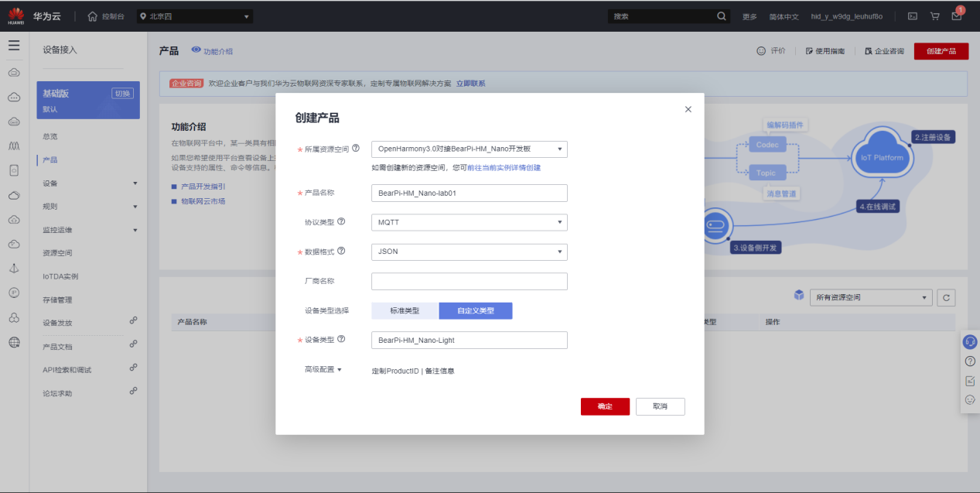The height and width of the screenshot is (493, 980).
Task: Click help icon next to 协议类型
Action: [341, 221]
